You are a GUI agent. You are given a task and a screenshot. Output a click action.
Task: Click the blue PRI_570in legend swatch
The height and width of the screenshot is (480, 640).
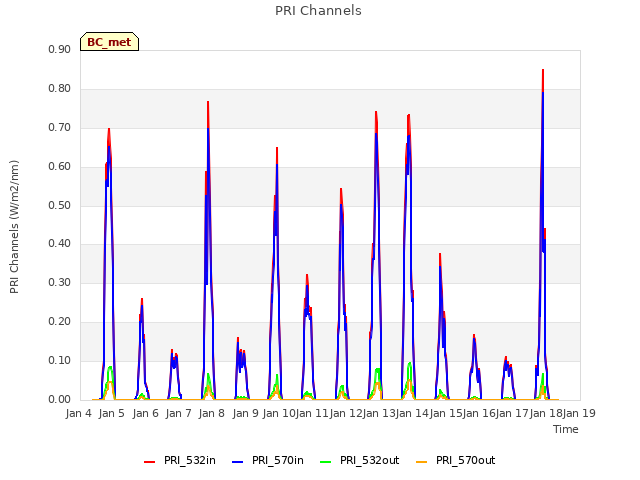point(238,462)
